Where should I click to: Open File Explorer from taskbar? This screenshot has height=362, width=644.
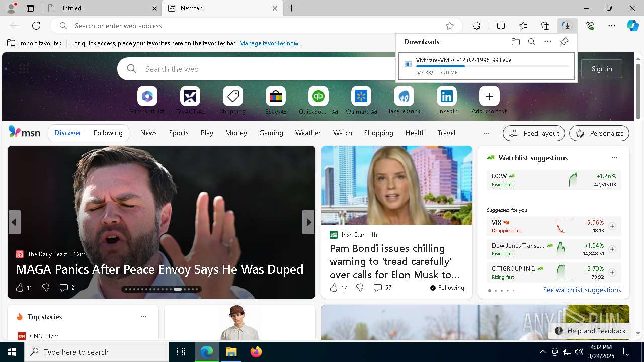[231, 352]
